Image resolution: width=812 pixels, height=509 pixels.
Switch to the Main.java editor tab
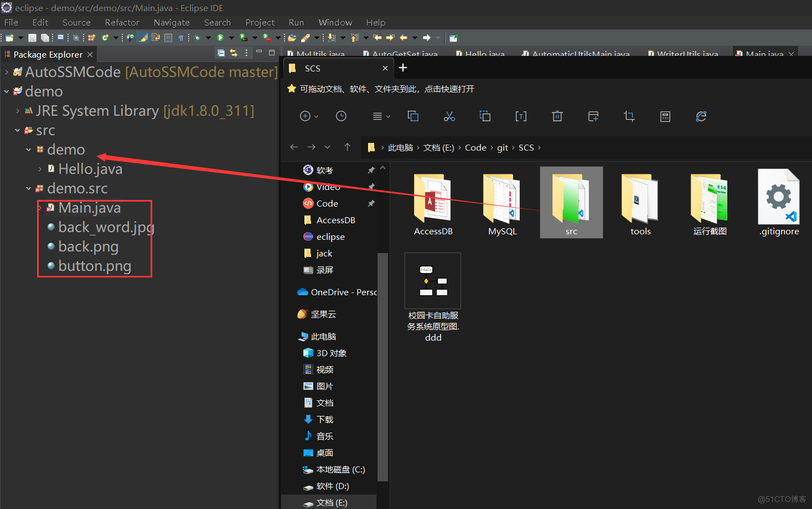pyautogui.click(x=765, y=53)
